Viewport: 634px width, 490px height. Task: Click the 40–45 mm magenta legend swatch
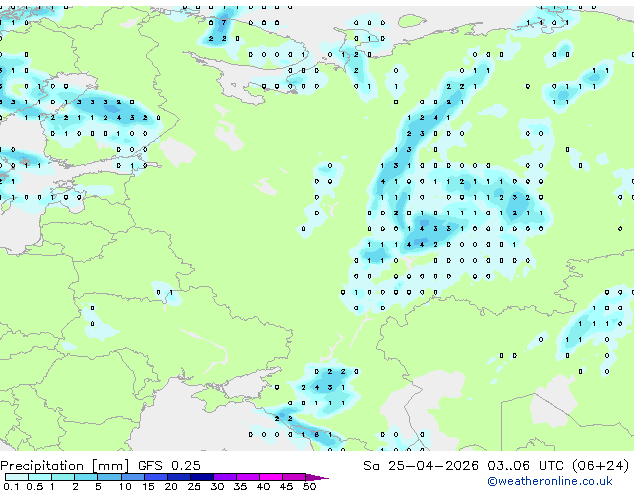[271, 477]
